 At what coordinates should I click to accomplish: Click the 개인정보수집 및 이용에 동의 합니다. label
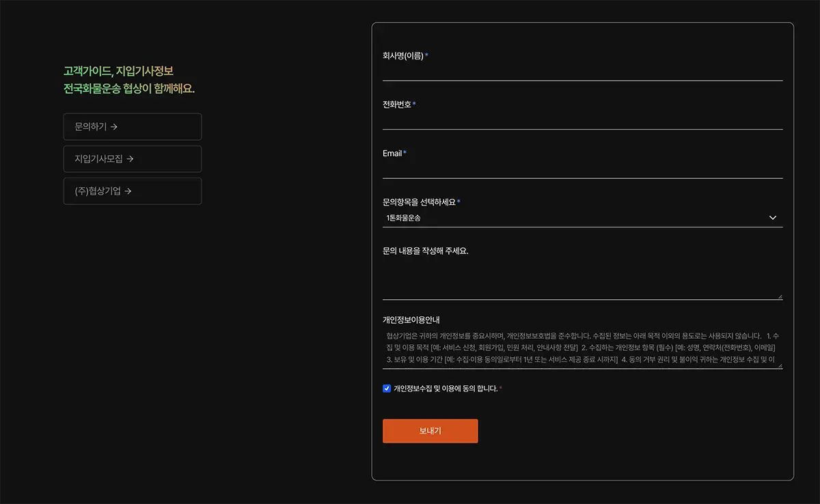click(446, 389)
